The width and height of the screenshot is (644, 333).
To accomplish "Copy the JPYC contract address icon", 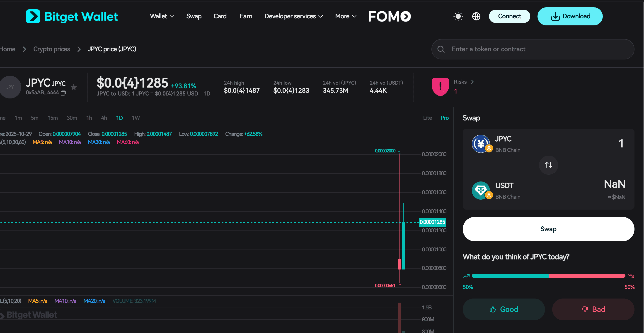I will [x=63, y=93].
